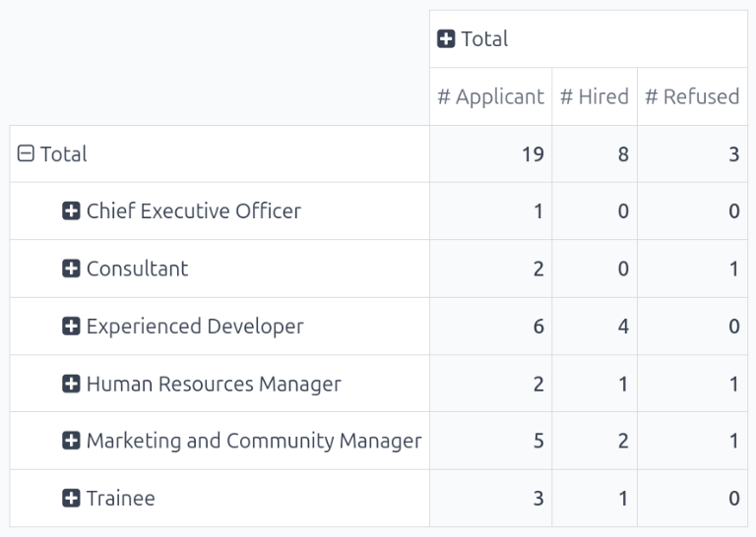This screenshot has height=537, width=756.
Task: Click plus icon beside Human Resources Manager
Action: 71,385
